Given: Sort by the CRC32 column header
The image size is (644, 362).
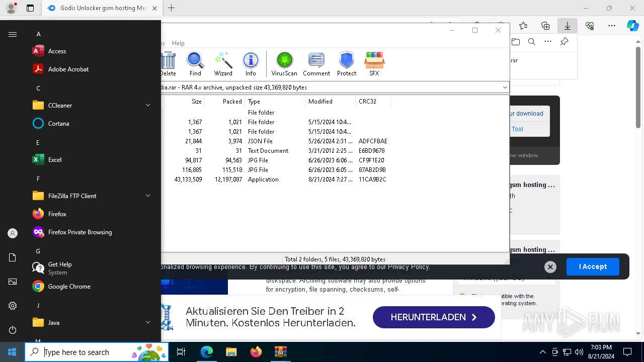Looking at the screenshot, I should click(x=373, y=102).
